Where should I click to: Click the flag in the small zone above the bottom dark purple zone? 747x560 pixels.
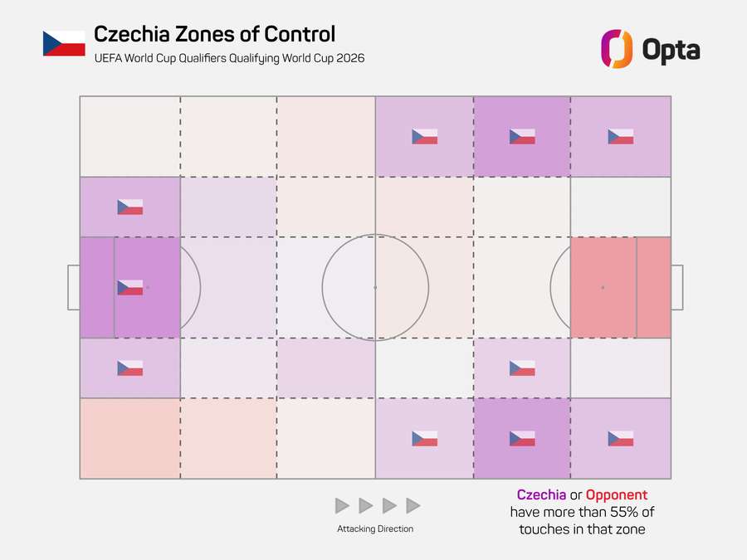pos(522,368)
